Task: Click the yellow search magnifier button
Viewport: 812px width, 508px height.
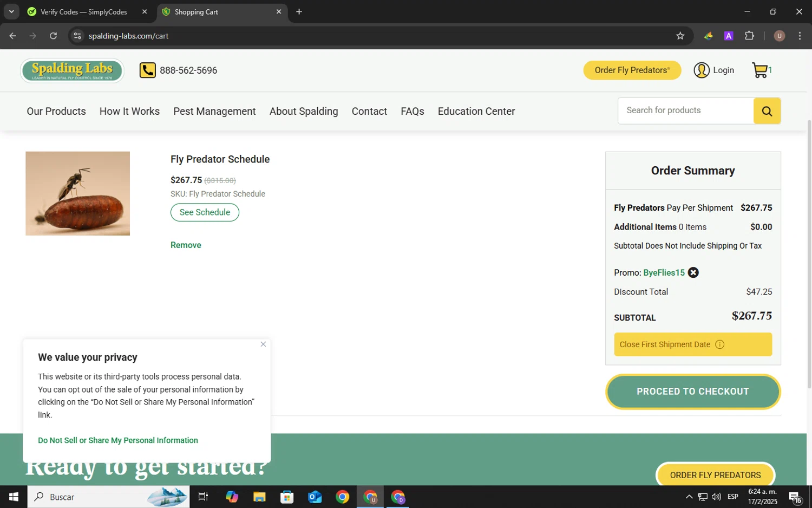Action: pos(767,111)
